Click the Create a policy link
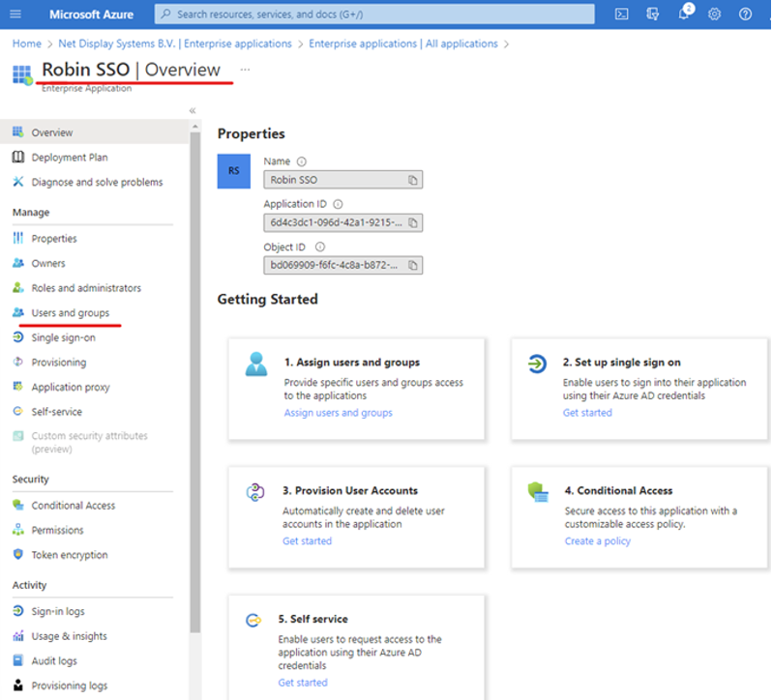 coord(597,541)
